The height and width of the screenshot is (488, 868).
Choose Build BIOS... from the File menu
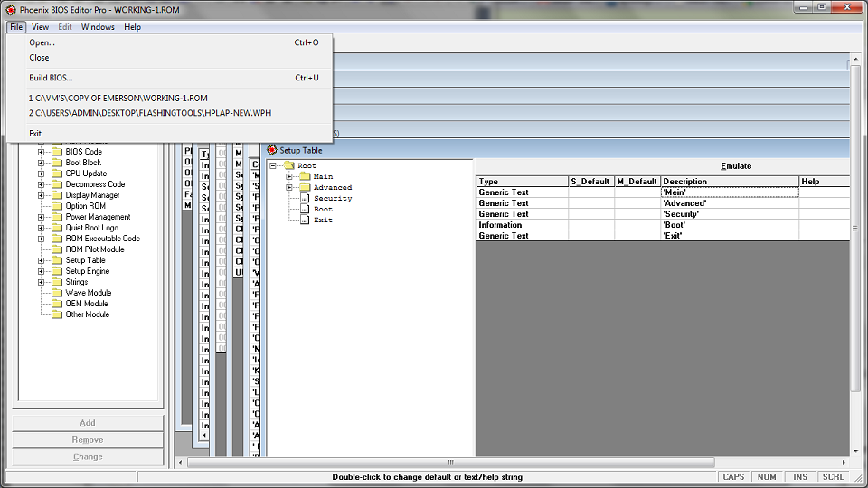point(51,78)
